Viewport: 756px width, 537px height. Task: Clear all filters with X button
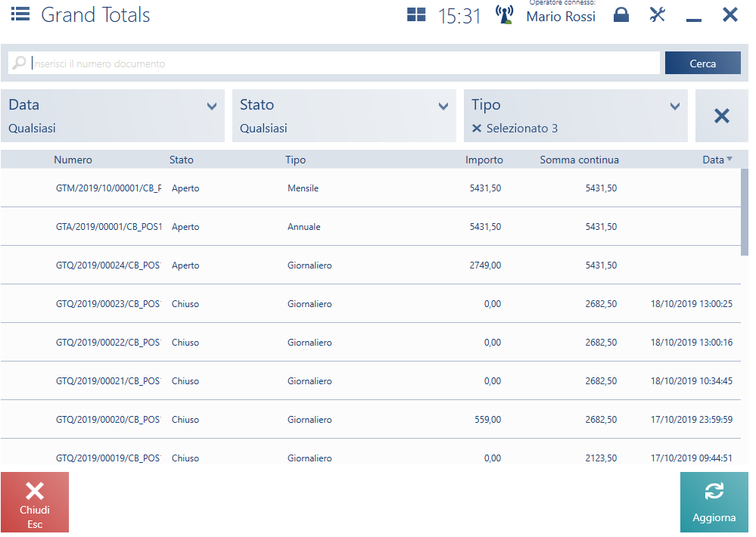tap(721, 116)
